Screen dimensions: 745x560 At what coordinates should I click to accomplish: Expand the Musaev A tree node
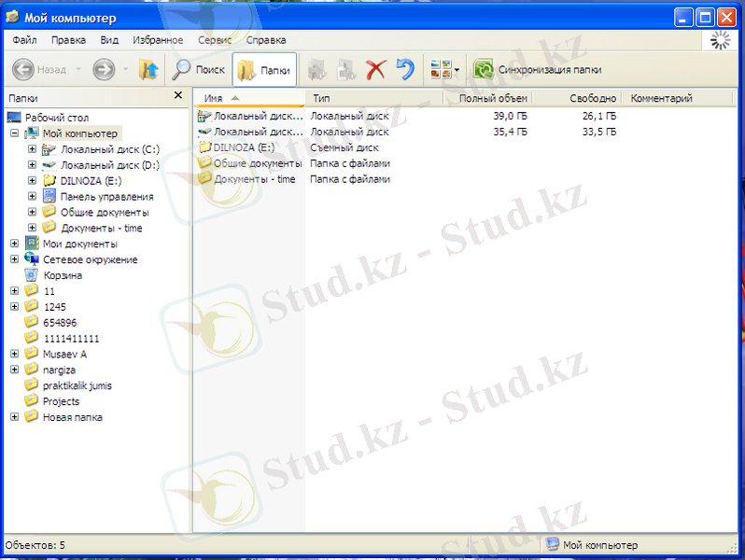(15, 354)
